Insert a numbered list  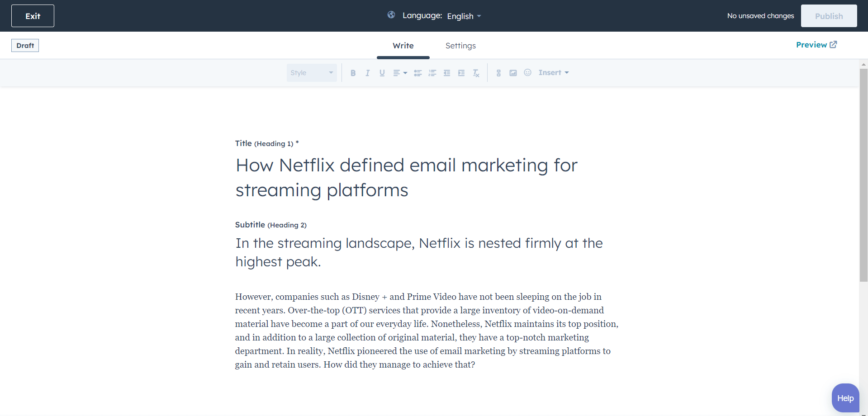coord(432,73)
